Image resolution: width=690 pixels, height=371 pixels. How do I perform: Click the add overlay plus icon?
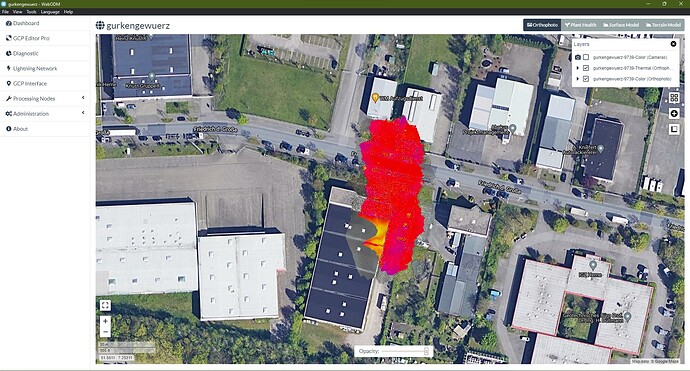coord(674,114)
